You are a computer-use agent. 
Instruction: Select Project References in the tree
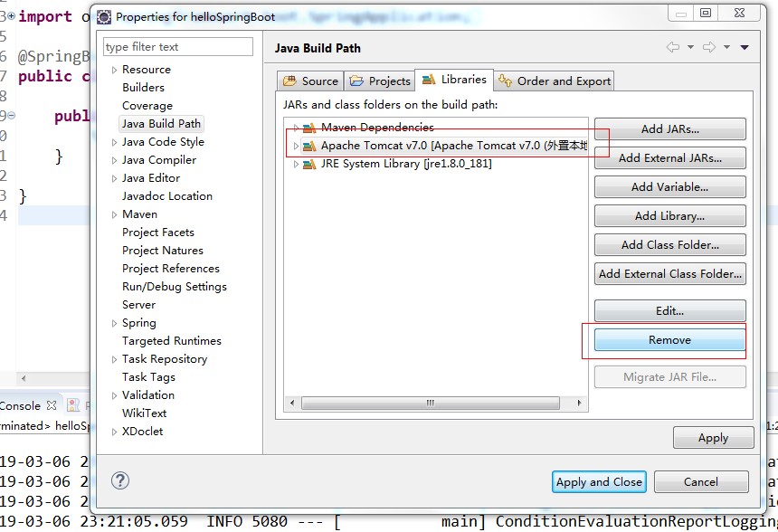pyautogui.click(x=171, y=269)
